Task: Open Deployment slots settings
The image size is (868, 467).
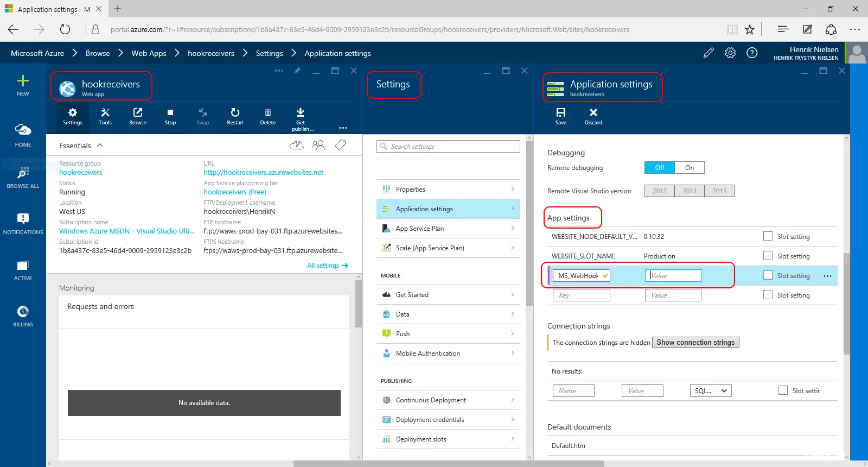Action: tap(448, 439)
